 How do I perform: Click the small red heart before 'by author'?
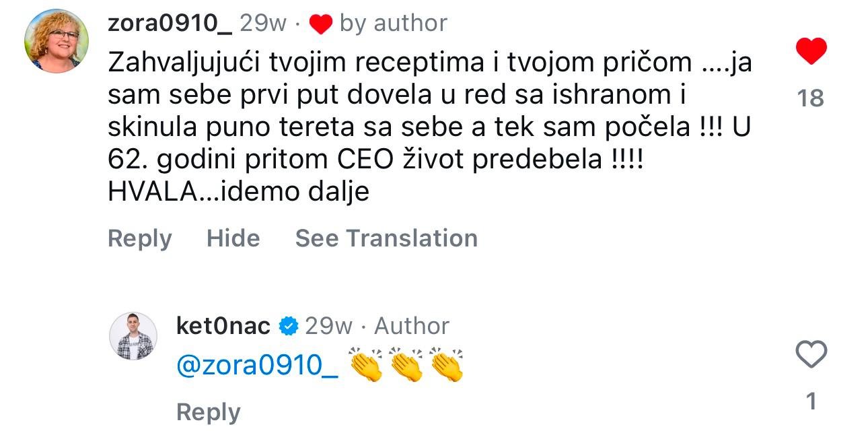point(321,25)
